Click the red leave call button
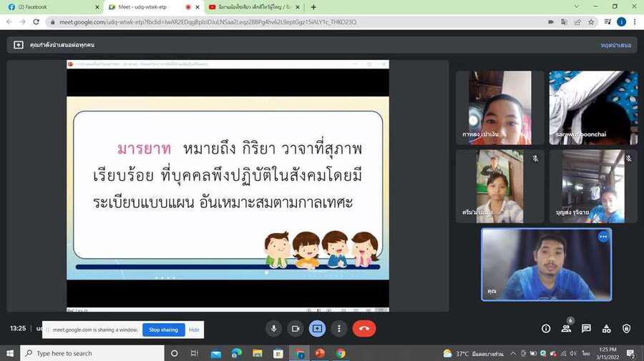This screenshot has width=644, height=361. pyautogui.click(x=364, y=328)
